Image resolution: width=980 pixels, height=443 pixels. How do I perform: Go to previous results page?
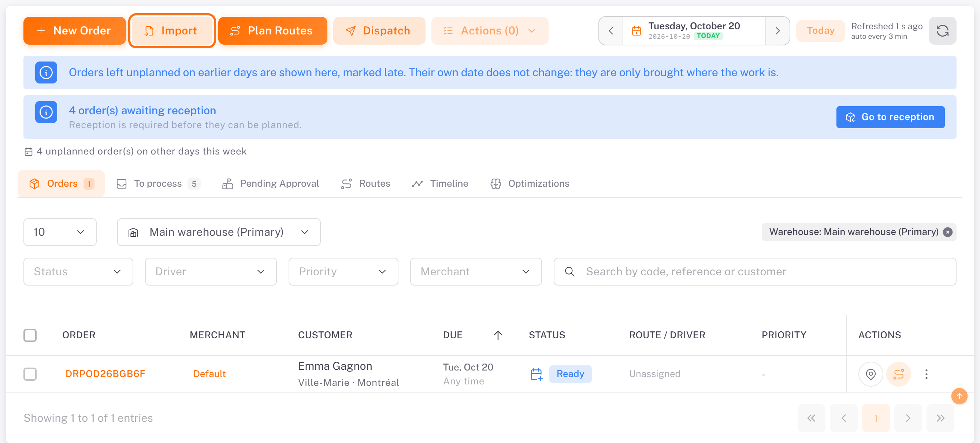coord(843,418)
